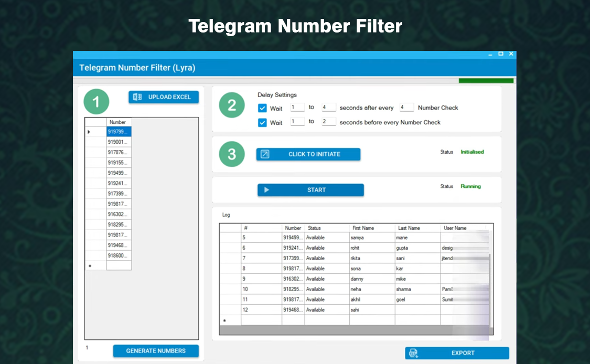590x364 pixels.
Task: Click the green progress bar near the title bar
Action: coord(486,80)
